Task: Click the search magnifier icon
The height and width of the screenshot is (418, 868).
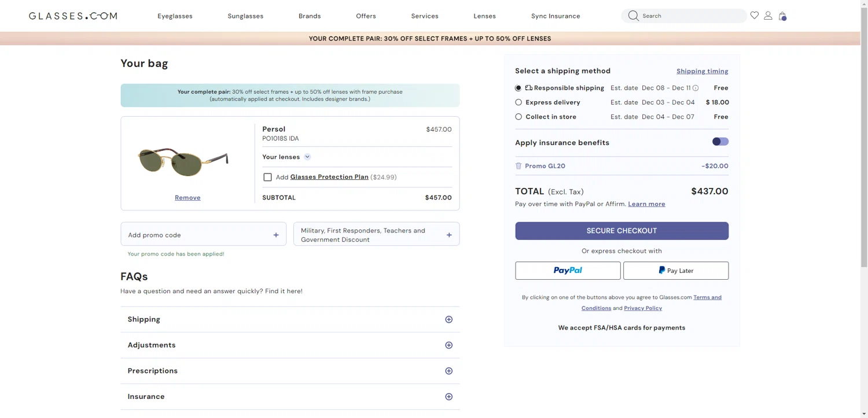Action: (633, 16)
